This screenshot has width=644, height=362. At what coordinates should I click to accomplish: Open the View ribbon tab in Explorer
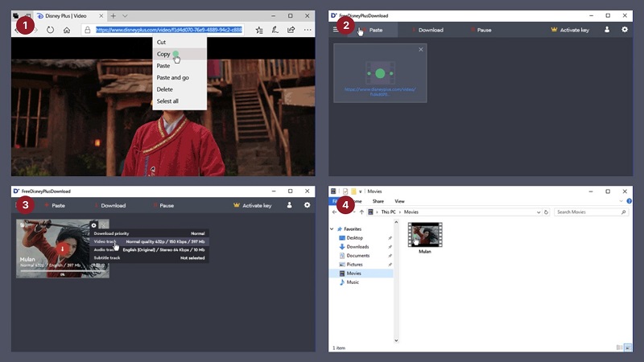tap(399, 202)
